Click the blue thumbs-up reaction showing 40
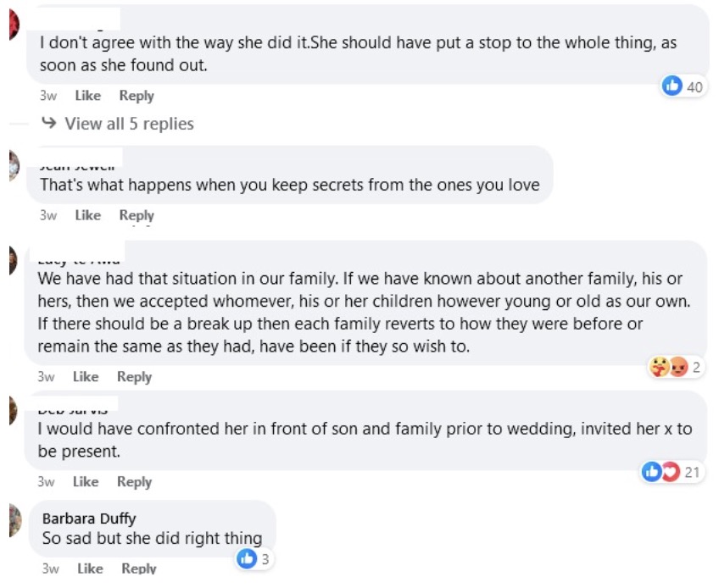Viewport: 719px width, 588px height. coord(683,86)
